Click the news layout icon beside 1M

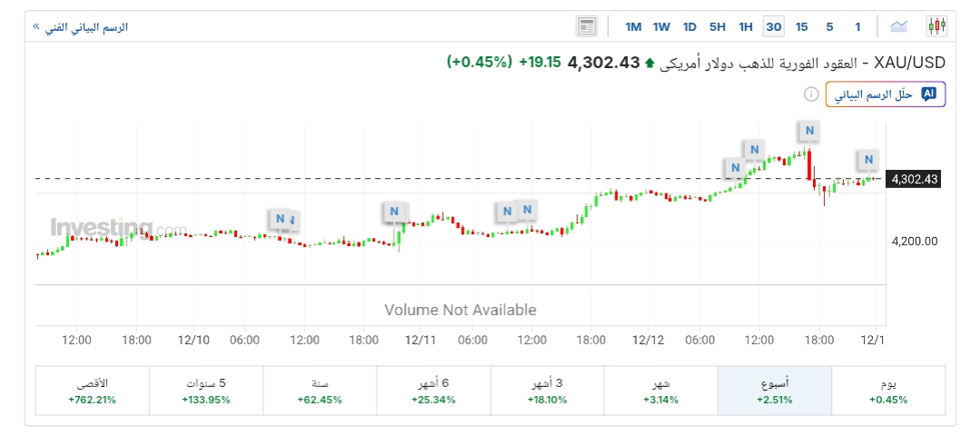587,26
